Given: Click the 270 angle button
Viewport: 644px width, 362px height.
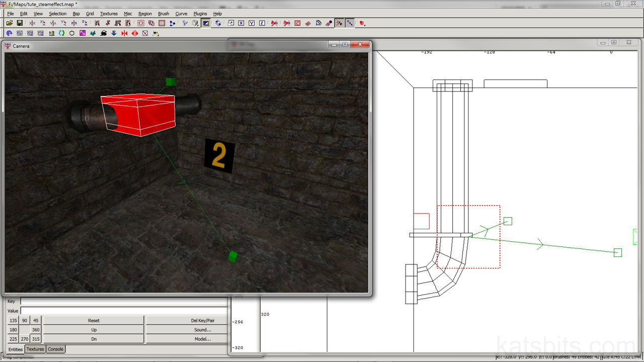Looking at the screenshot, I should pos(24,339).
